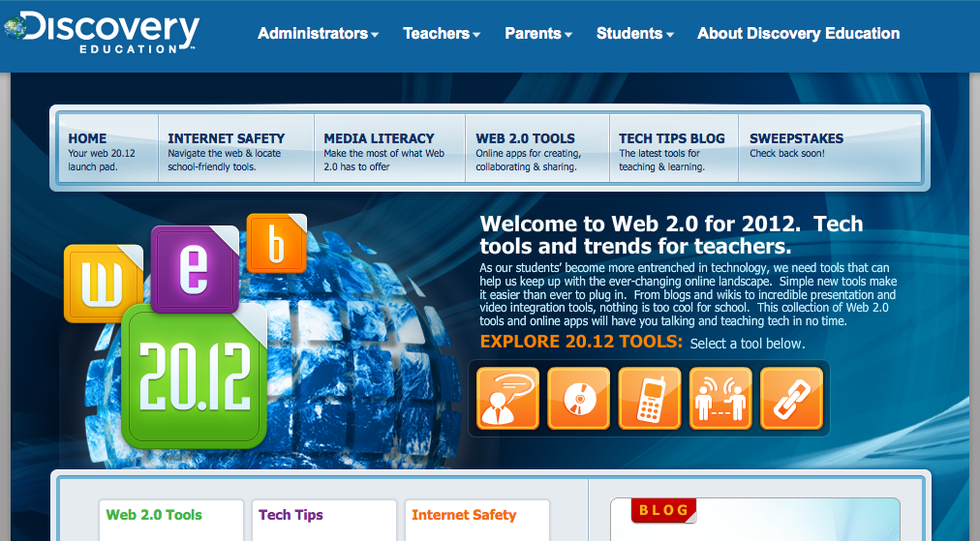Expand the Students dropdown menu

[x=635, y=34]
